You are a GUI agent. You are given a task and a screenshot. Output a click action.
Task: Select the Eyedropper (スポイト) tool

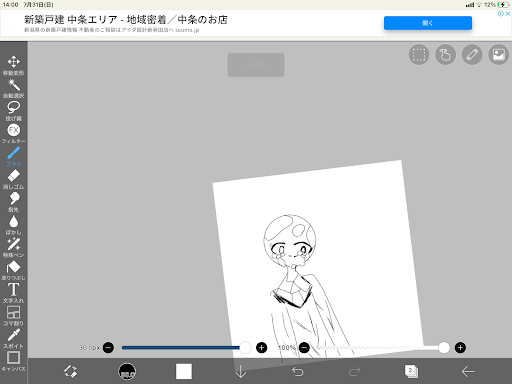[x=13, y=339]
